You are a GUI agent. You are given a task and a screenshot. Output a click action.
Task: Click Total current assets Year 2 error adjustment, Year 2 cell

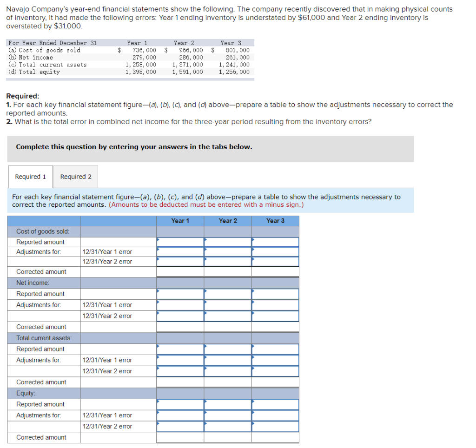point(228,371)
